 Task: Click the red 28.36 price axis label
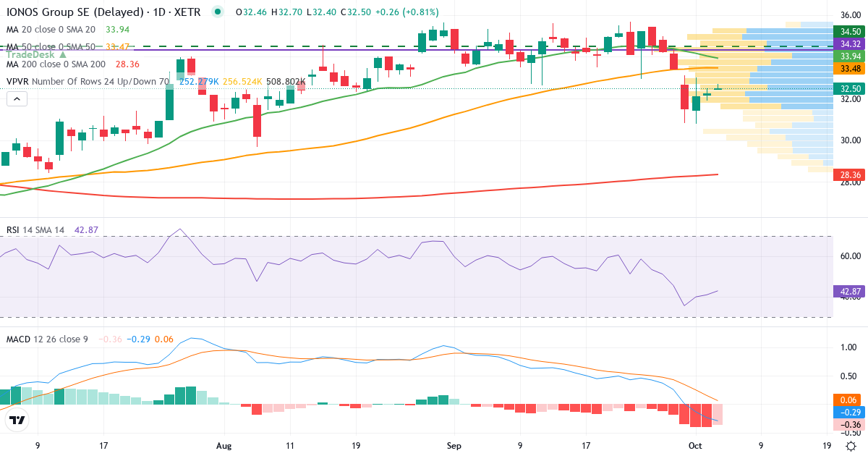851,174
